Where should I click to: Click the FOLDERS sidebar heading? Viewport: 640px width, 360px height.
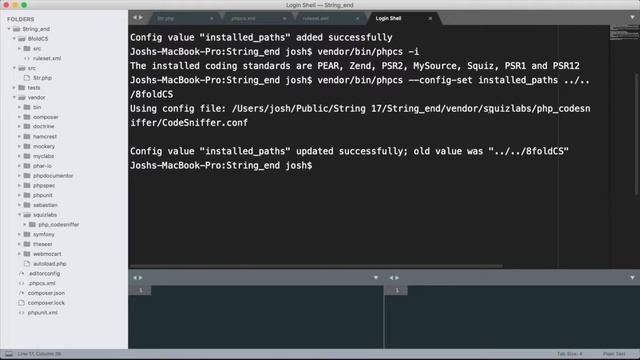click(20, 19)
